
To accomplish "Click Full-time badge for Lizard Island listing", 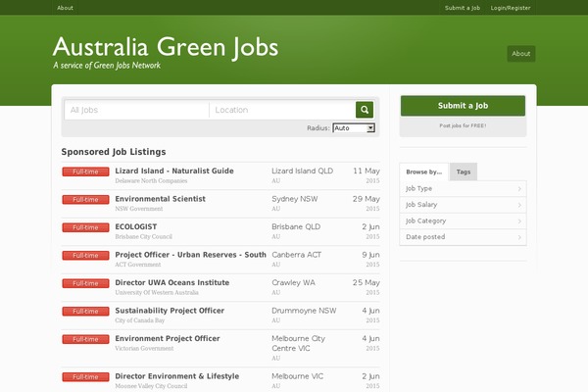I will [85, 171].
